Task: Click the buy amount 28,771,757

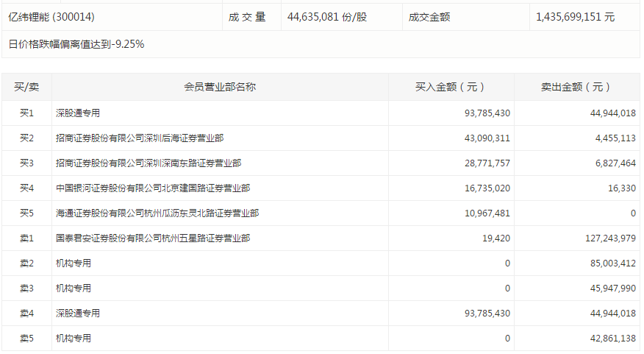Action: [x=487, y=163]
